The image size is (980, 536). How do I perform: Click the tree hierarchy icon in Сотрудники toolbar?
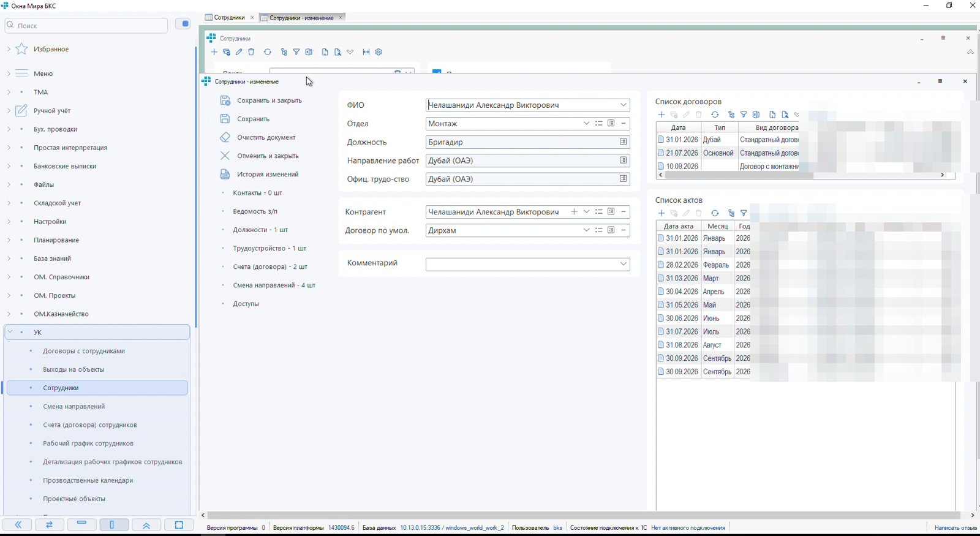pos(284,52)
